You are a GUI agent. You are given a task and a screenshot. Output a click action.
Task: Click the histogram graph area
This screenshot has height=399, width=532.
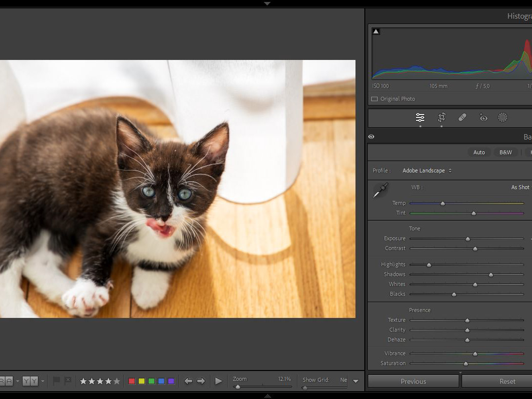[452, 54]
